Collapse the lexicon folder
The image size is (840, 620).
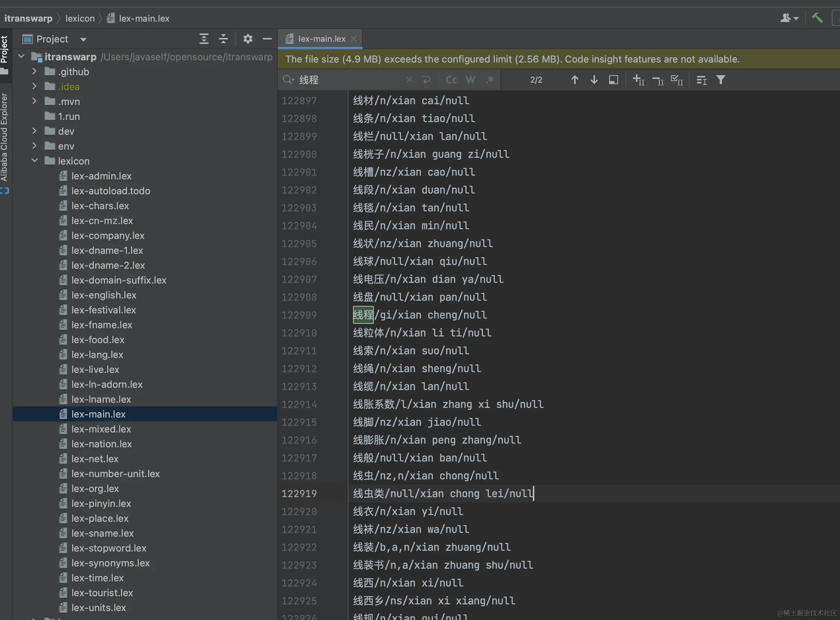34,161
